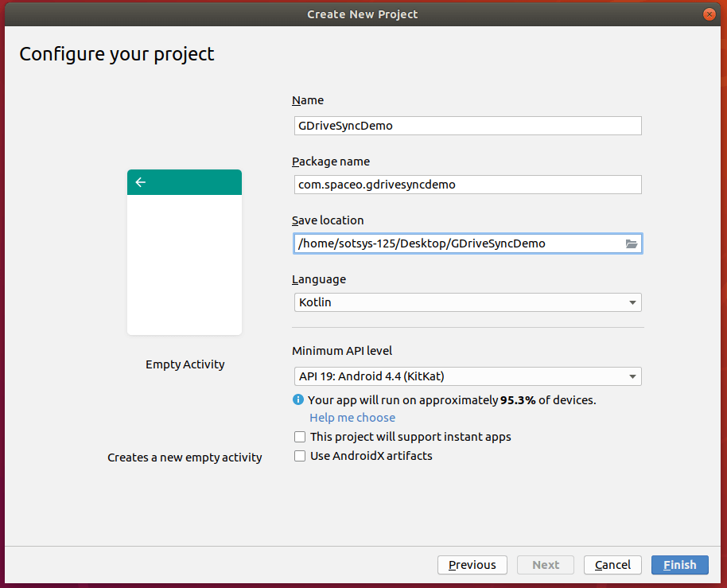Click the 'Configure your project' heading
The height and width of the screenshot is (588, 727).
point(117,54)
